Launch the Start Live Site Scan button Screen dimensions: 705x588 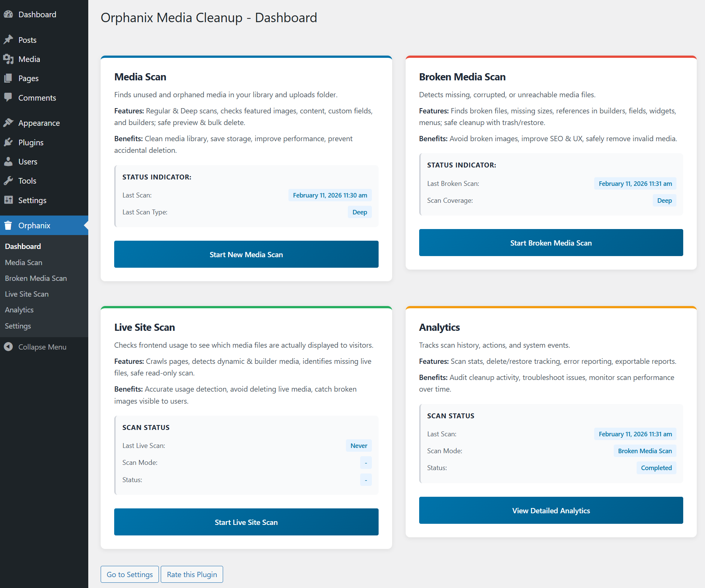[x=246, y=522]
